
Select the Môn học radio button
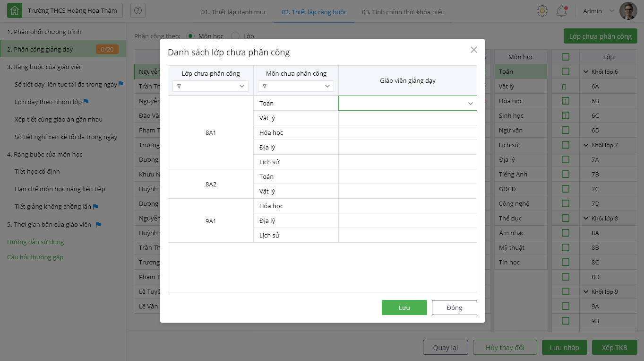click(x=190, y=36)
